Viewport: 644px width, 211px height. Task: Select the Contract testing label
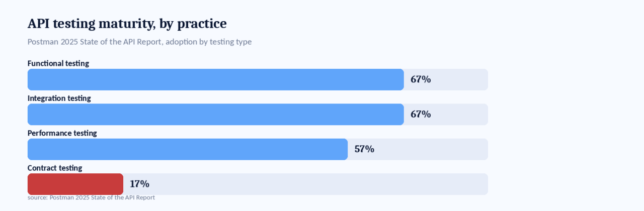(55, 168)
